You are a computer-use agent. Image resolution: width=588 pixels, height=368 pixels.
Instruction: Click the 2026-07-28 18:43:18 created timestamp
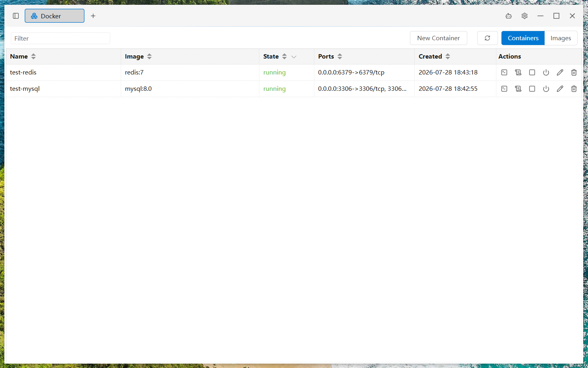click(x=448, y=72)
